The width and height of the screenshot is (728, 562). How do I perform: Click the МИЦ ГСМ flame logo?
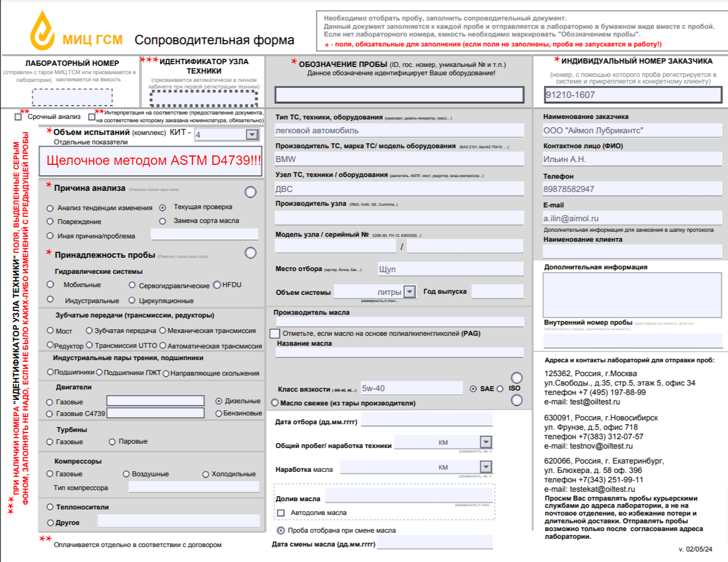pos(43,30)
